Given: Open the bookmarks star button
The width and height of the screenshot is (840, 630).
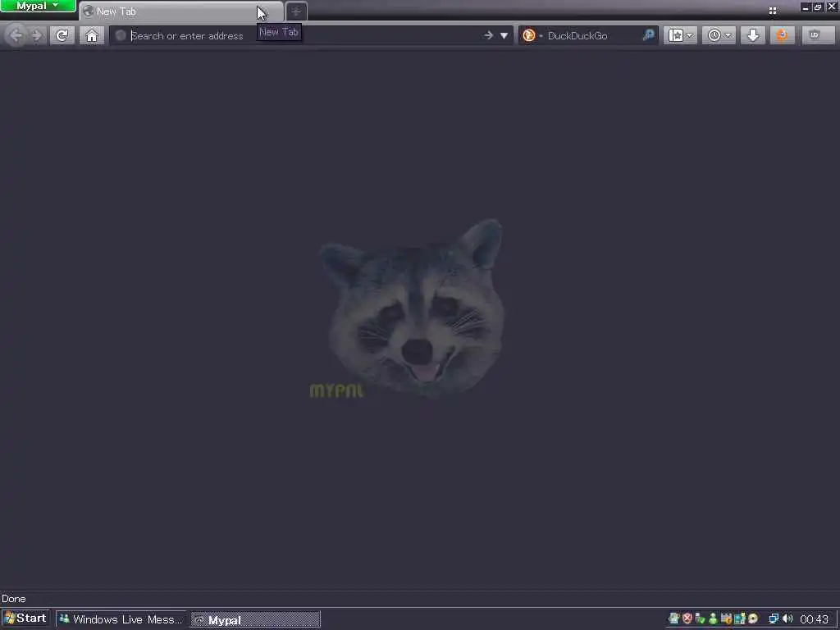Looking at the screenshot, I should (676, 35).
